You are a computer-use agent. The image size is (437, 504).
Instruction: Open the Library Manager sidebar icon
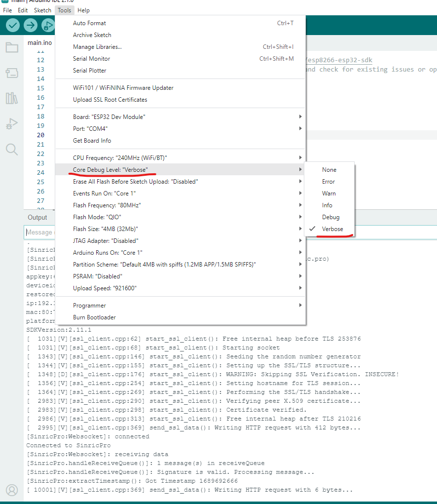[x=11, y=98]
